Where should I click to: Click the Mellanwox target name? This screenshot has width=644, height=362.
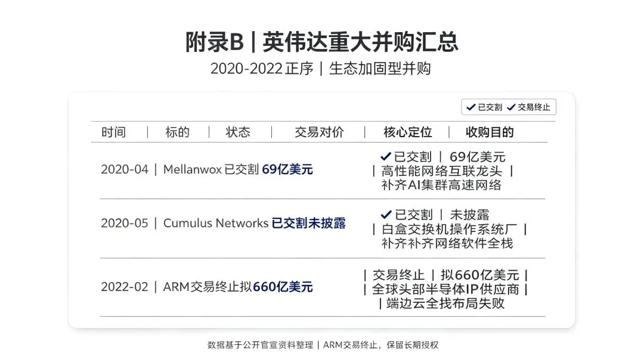tap(192, 169)
